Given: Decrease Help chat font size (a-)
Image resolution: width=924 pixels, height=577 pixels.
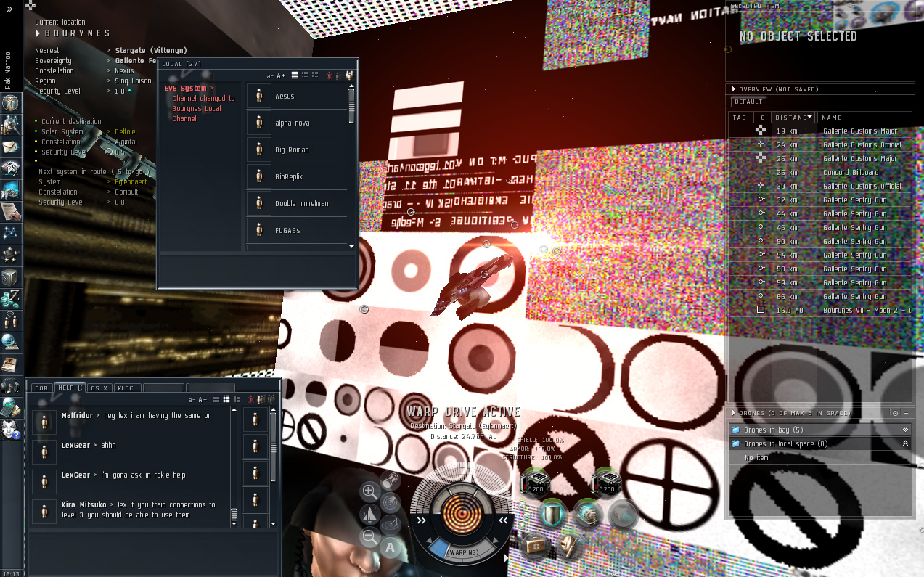Looking at the screenshot, I should tap(192, 399).
